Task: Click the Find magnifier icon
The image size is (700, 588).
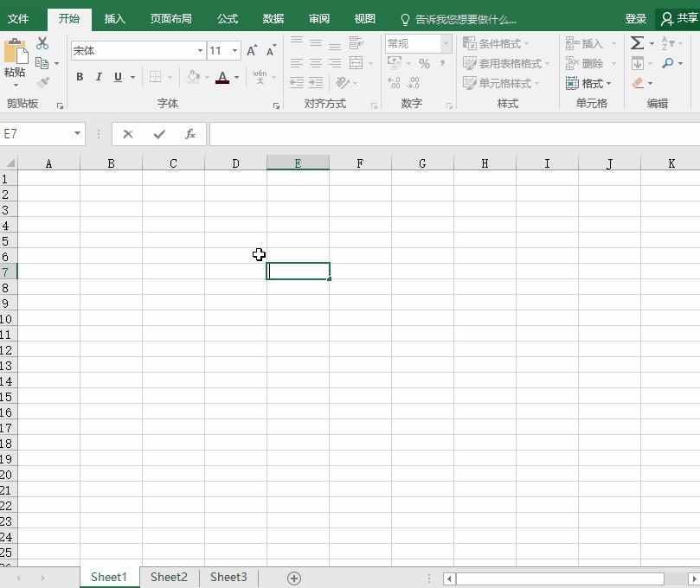Action: coord(667,63)
